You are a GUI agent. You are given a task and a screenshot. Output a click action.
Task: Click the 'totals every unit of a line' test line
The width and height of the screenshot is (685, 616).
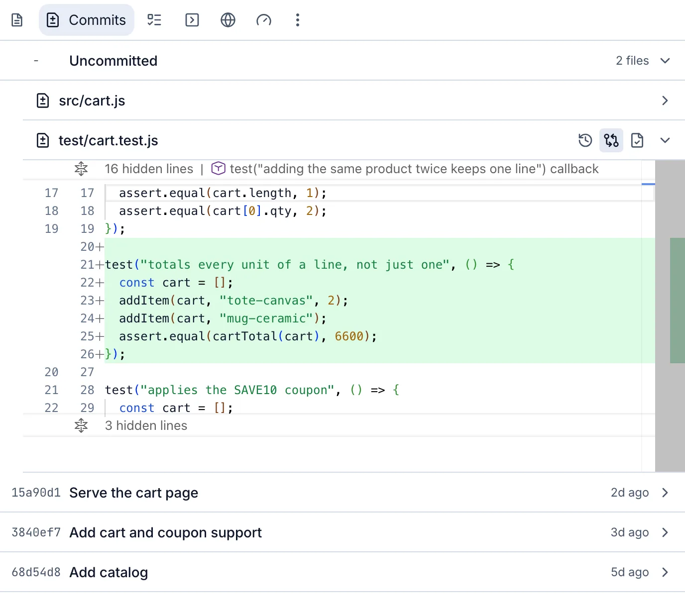[310, 265]
